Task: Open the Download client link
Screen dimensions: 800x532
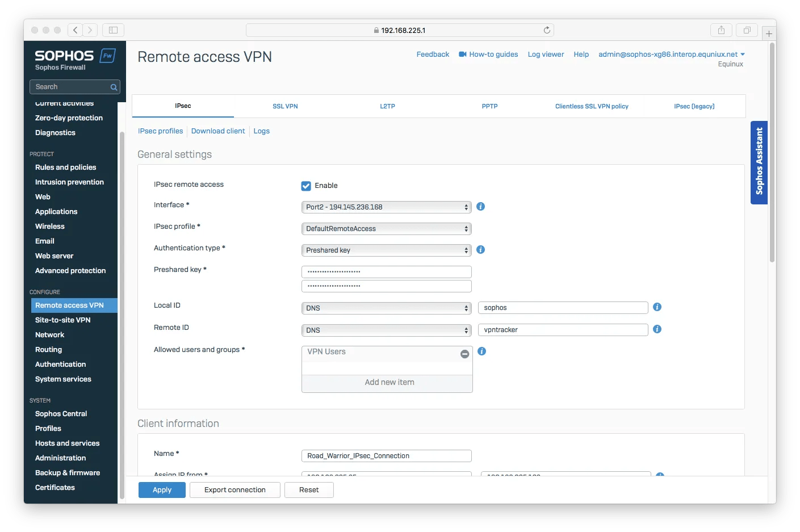Action: coord(218,131)
